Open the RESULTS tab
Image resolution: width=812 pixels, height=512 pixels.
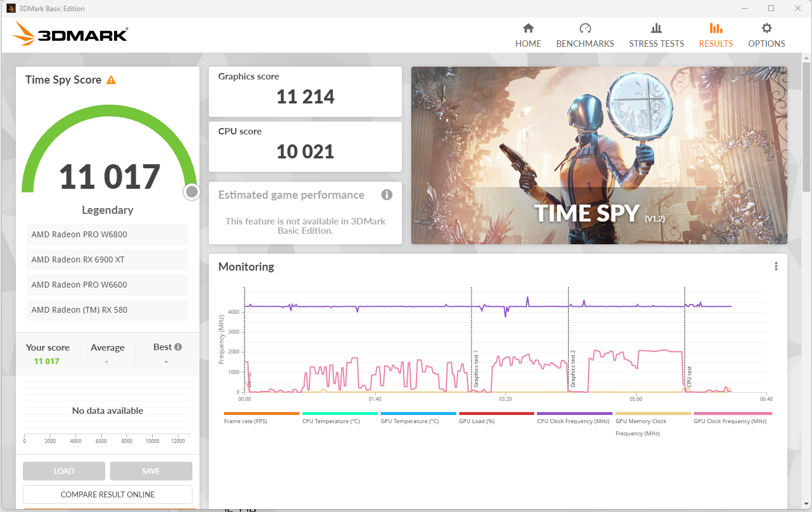pyautogui.click(x=715, y=36)
